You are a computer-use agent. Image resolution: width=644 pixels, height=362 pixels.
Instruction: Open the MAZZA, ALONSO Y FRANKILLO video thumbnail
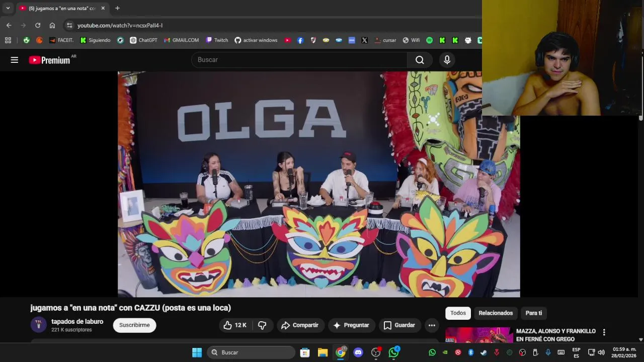tap(478, 335)
